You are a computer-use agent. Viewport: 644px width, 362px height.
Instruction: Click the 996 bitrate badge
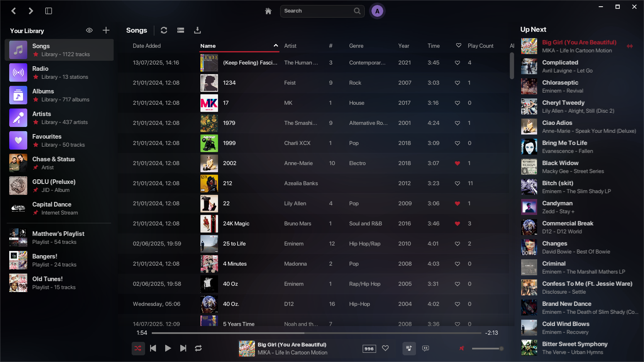369,349
